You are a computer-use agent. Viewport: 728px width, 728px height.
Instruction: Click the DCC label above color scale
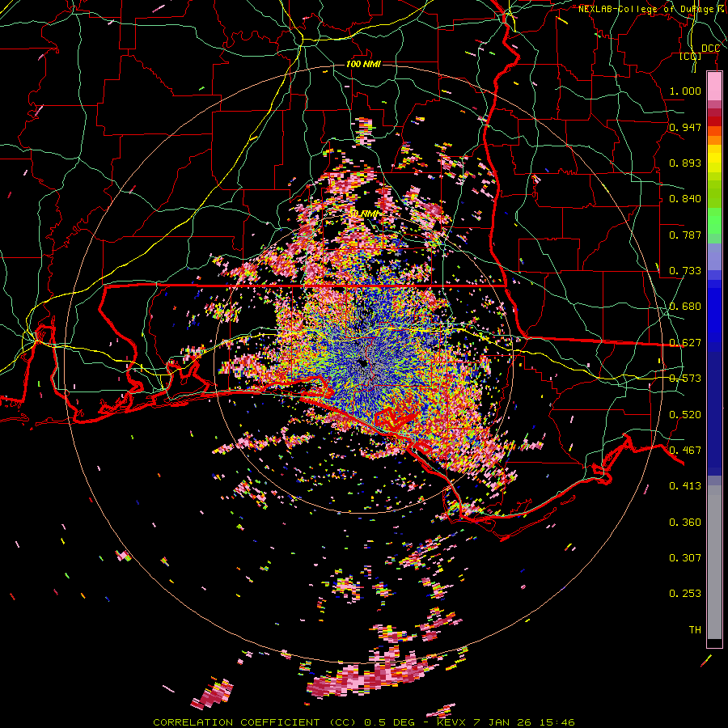(710, 49)
